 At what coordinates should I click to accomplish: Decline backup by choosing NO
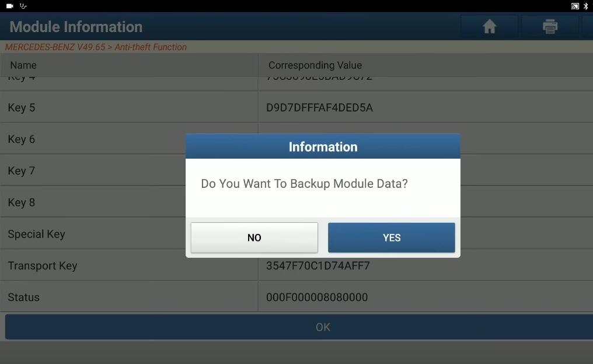[x=254, y=237]
